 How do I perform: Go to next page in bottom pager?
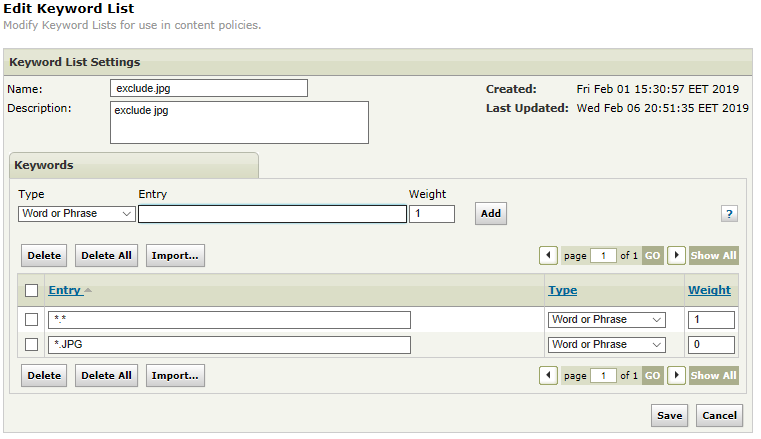coord(676,376)
